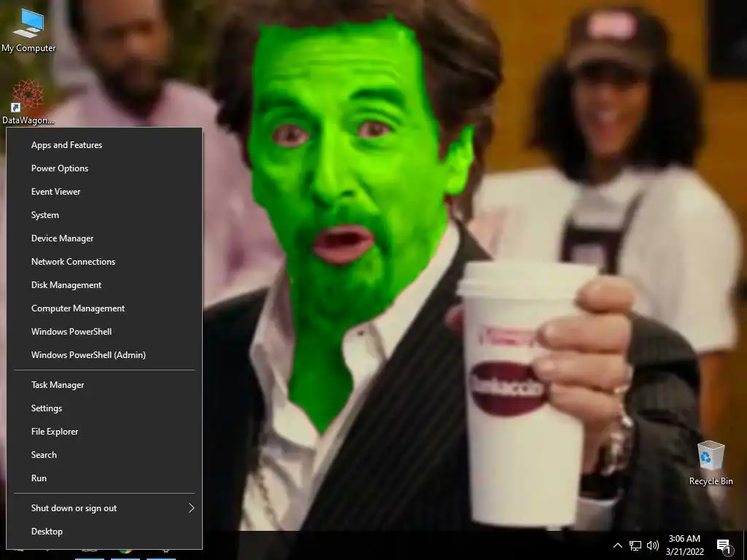Choose Power Options from the menu
The image size is (747, 560).
pyautogui.click(x=104, y=168)
